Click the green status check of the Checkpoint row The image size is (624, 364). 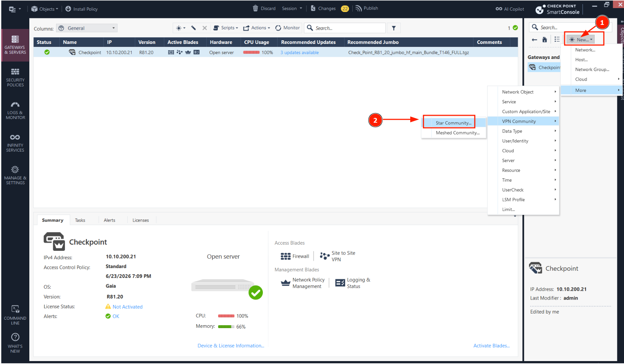[x=47, y=52]
